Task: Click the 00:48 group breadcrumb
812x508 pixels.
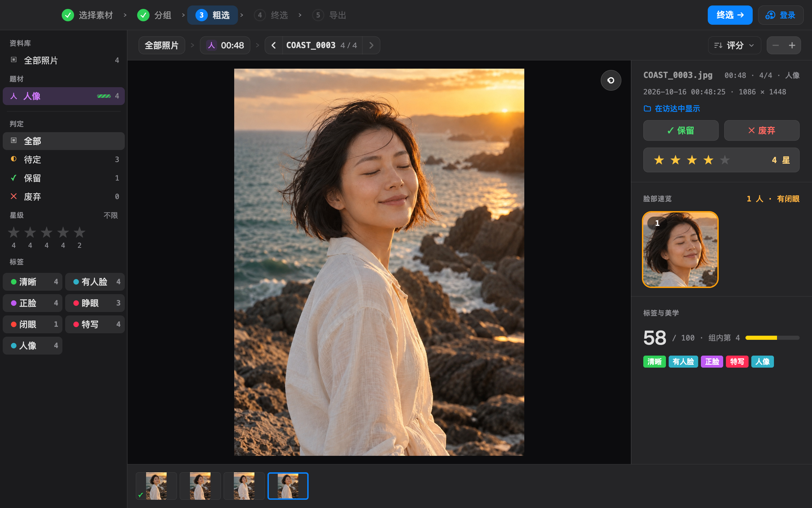Action: pos(225,45)
